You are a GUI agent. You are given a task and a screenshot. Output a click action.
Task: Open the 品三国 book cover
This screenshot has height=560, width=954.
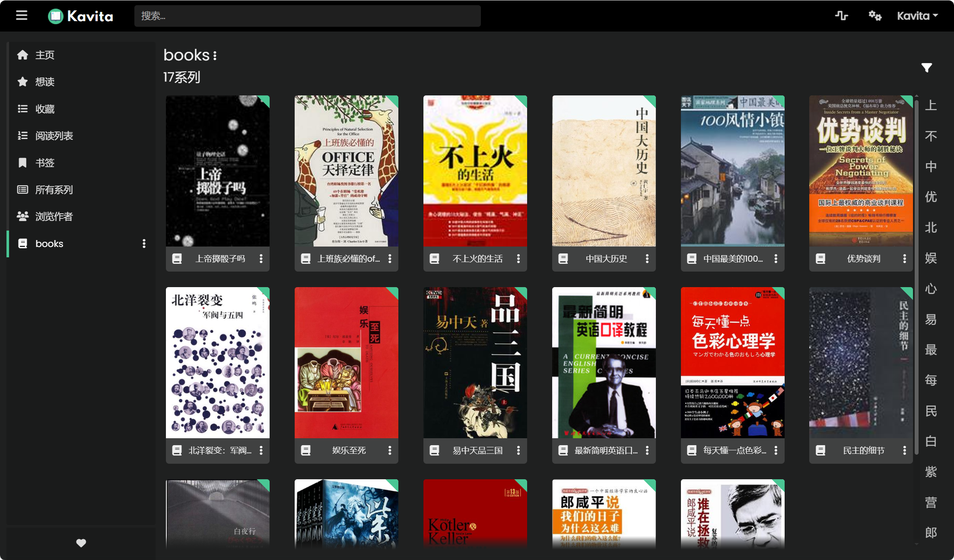(x=475, y=363)
